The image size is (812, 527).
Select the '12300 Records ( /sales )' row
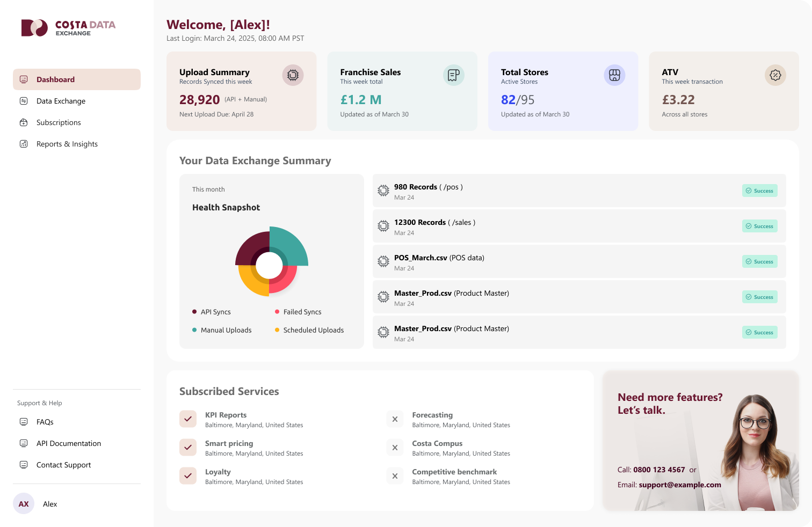579,226
